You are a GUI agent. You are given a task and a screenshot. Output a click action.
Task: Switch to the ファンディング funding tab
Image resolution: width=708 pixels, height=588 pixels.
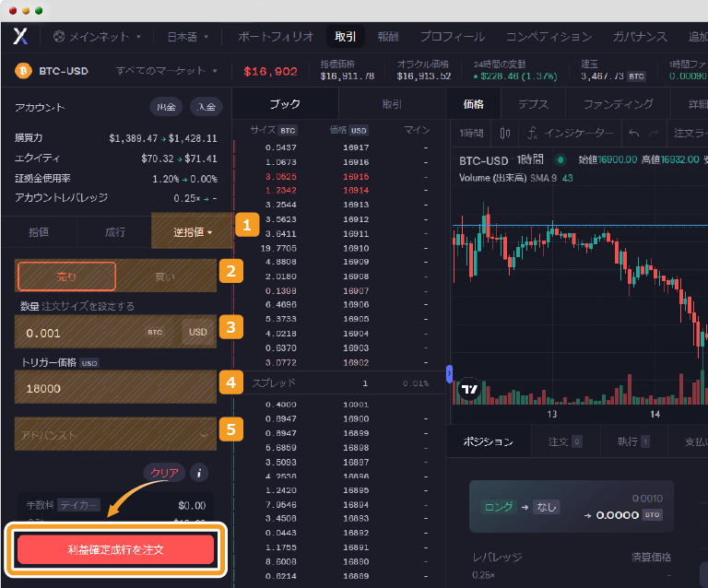click(619, 104)
